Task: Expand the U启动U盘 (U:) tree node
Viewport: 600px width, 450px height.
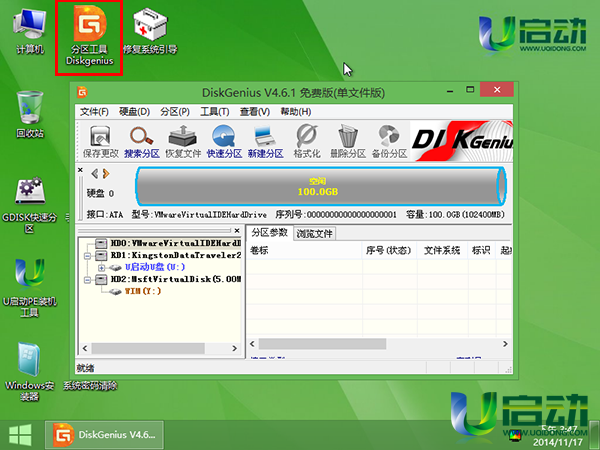Action: (x=101, y=268)
